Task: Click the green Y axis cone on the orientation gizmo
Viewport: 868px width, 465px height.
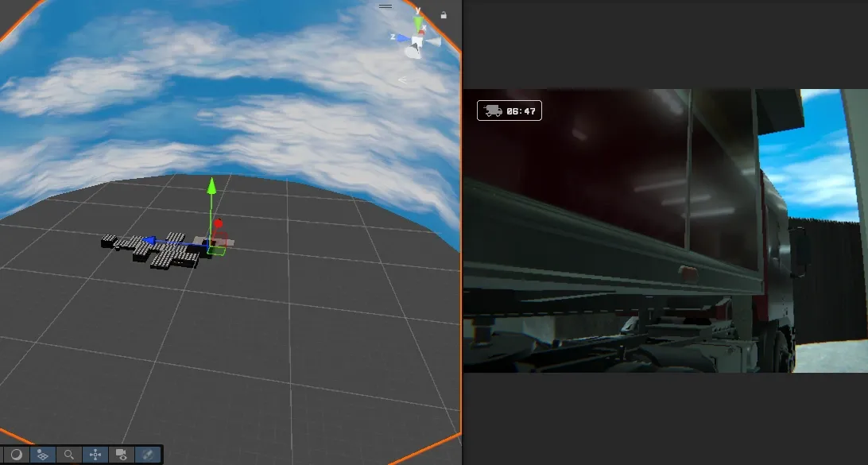Action: coord(418,23)
